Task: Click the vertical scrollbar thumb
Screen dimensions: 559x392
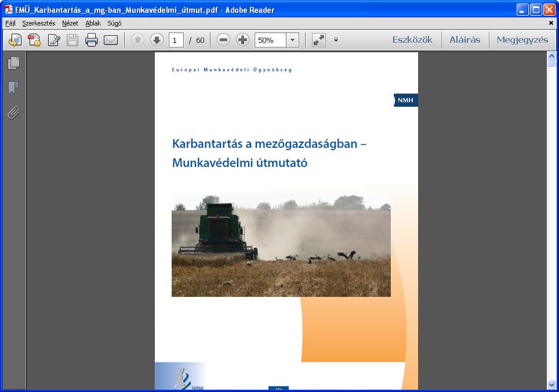Action: tap(551, 63)
